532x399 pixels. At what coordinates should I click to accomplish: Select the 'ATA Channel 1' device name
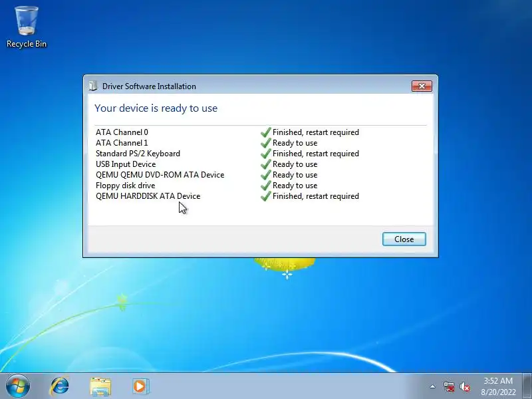pos(122,143)
